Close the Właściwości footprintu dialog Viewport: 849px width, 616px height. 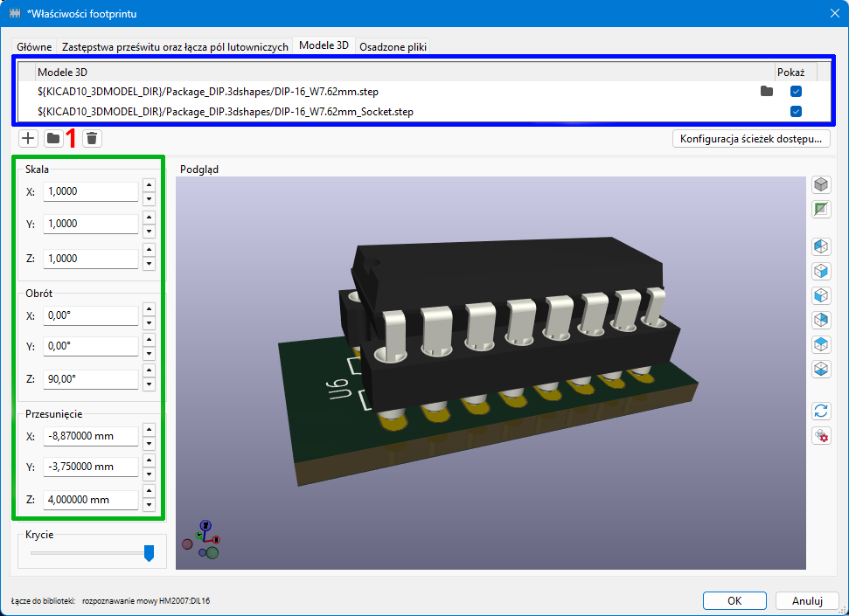(x=834, y=13)
